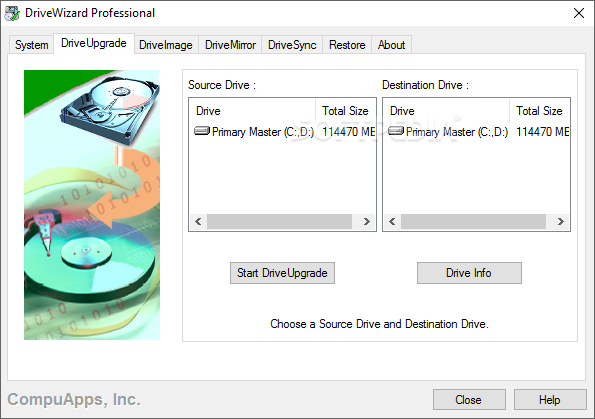
Task: Sort Source list by Drive column header
Action: click(x=252, y=111)
